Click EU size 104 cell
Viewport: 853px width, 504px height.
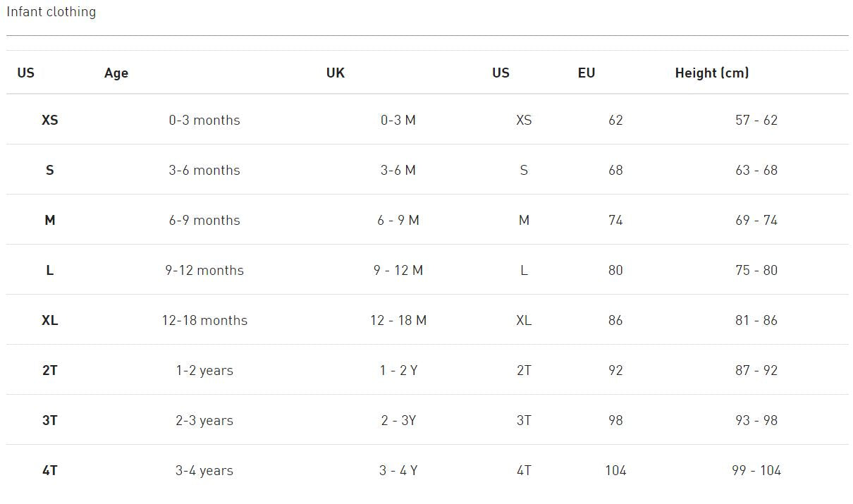615,471
